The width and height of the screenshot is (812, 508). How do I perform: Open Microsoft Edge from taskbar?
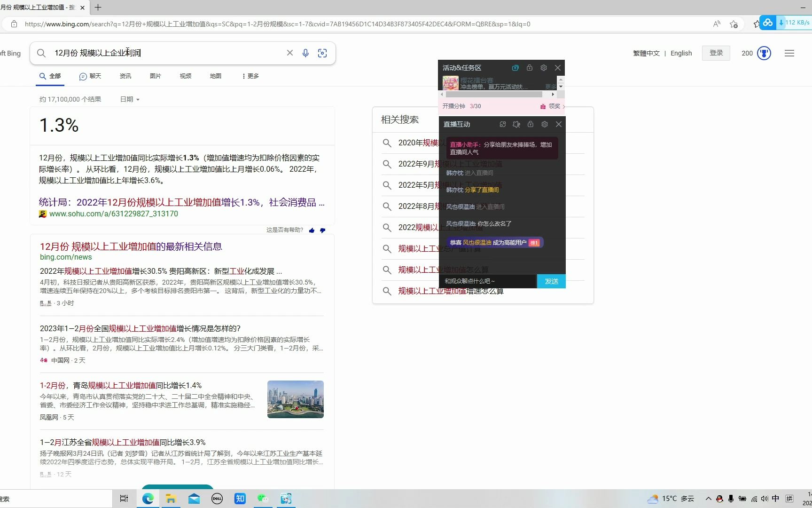click(x=148, y=499)
